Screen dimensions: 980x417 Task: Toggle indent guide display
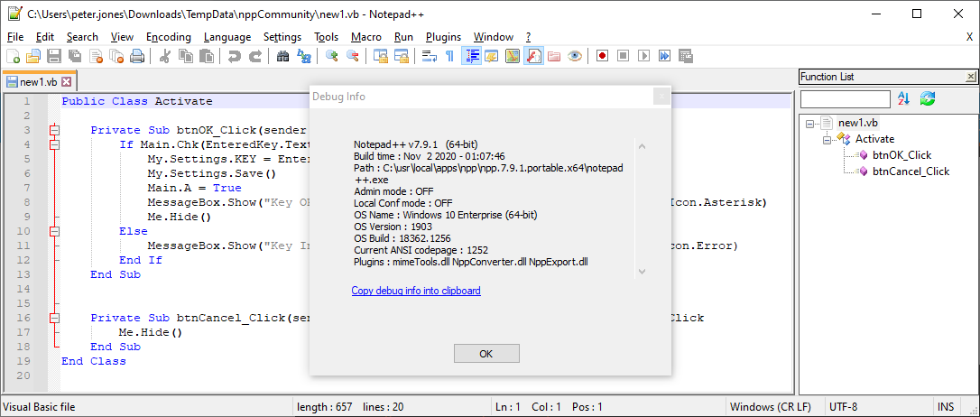click(x=471, y=56)
